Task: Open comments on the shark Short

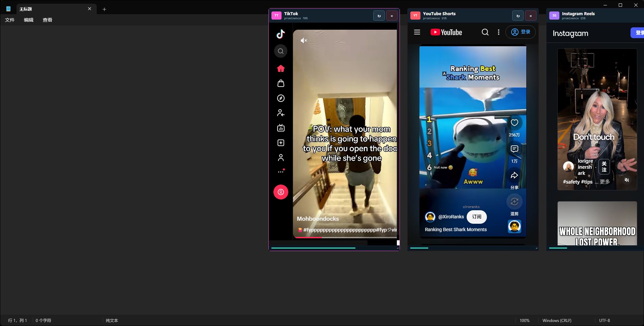Action: click(x=514, y=149)
